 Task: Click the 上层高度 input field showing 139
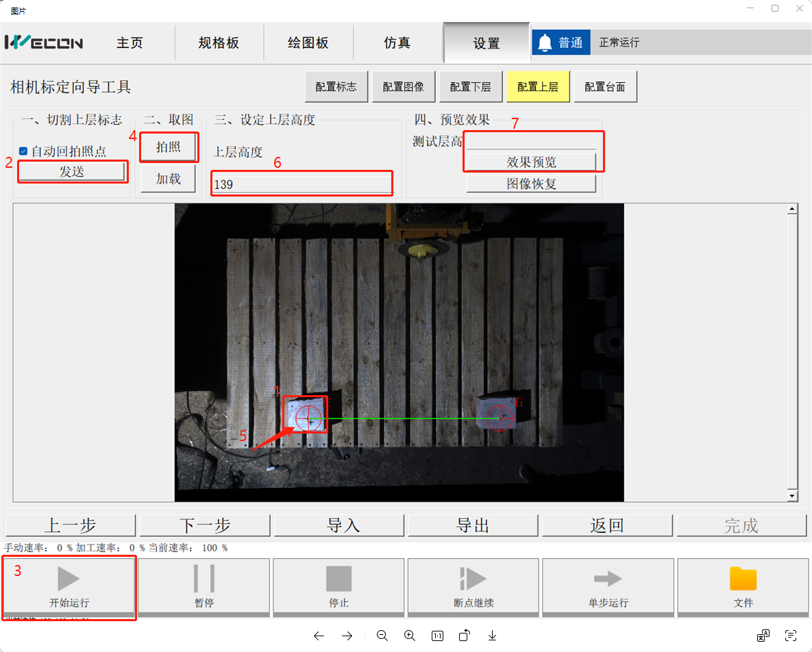(x=302, y=184)
